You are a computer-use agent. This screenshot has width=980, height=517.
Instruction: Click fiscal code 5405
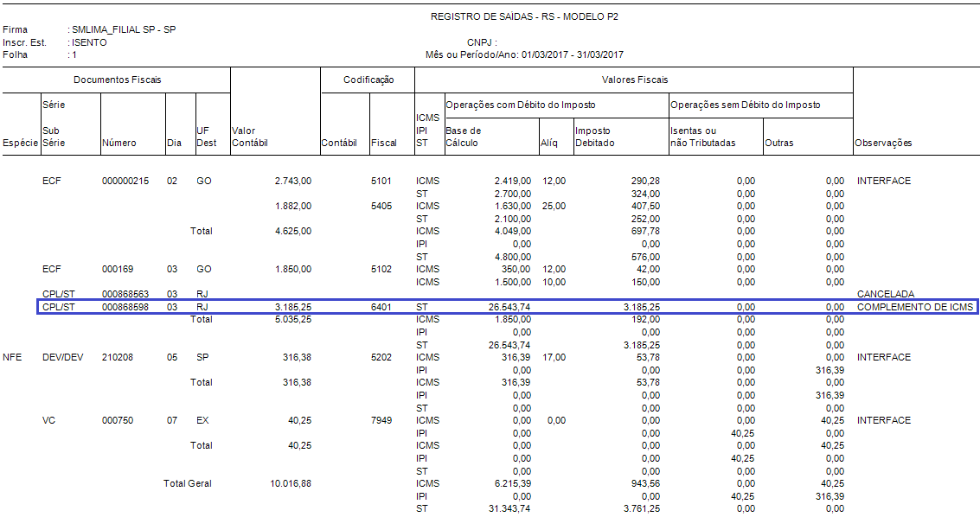(x=381, y=206)
